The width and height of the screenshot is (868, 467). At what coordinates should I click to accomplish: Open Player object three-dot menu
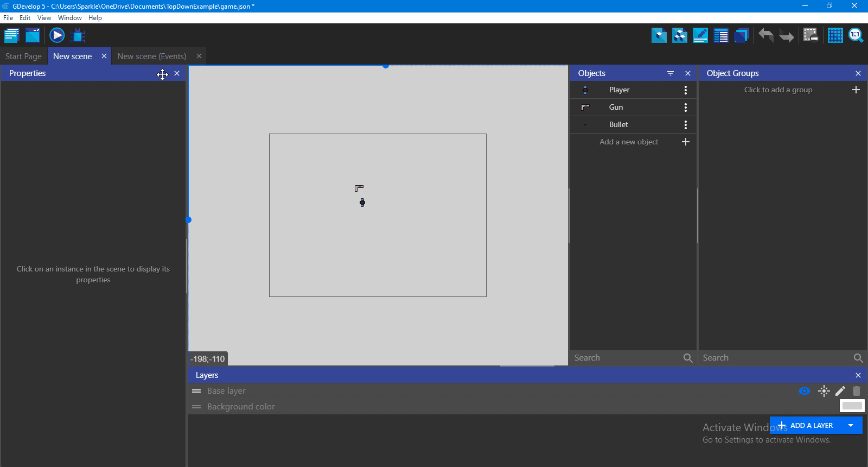click(686, 90)
